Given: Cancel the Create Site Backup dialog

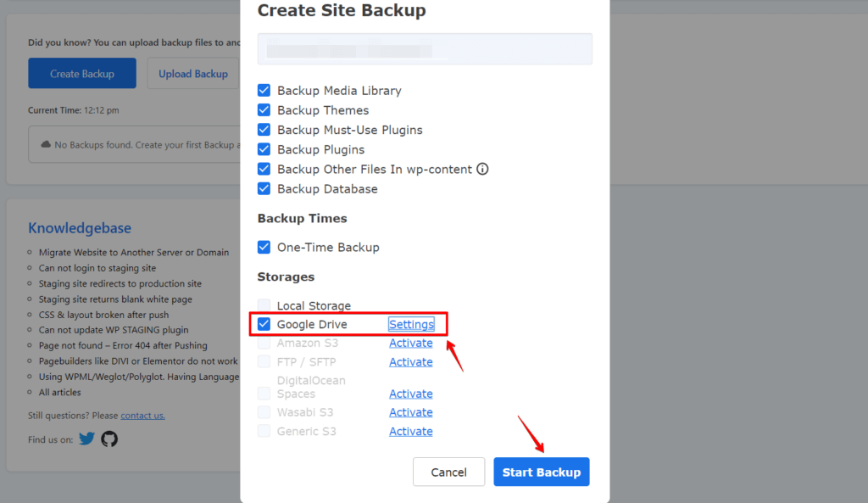Looking at the screenshot, I should tap(448, 472).
